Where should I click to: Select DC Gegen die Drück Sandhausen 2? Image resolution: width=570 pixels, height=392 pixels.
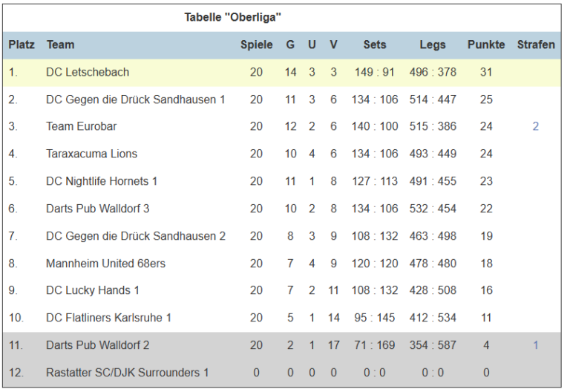click(136, 236)
